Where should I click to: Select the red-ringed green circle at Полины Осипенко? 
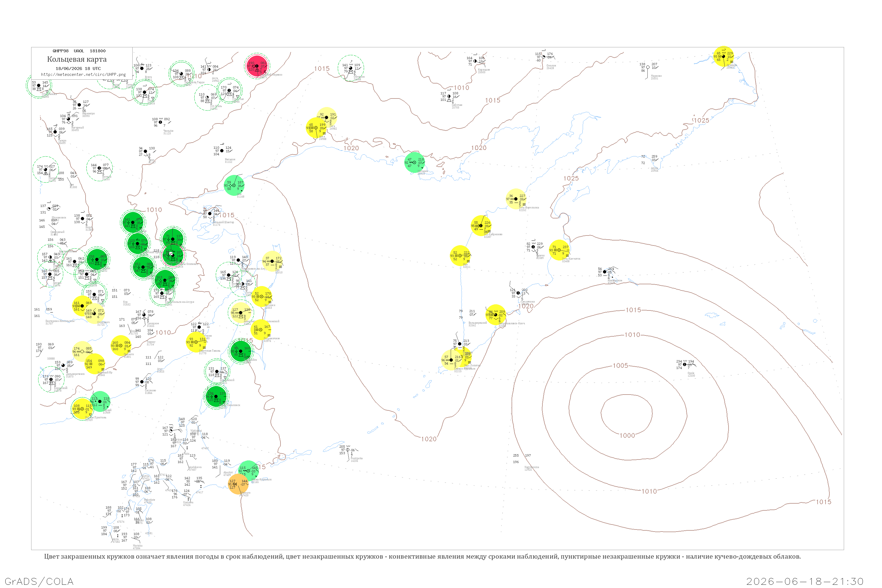(173, 255)
